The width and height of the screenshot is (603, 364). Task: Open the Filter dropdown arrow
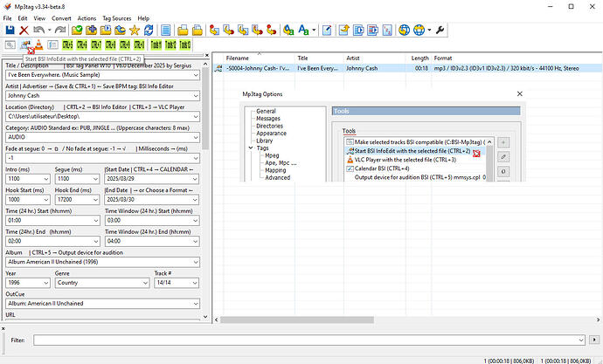pos(581,340)
